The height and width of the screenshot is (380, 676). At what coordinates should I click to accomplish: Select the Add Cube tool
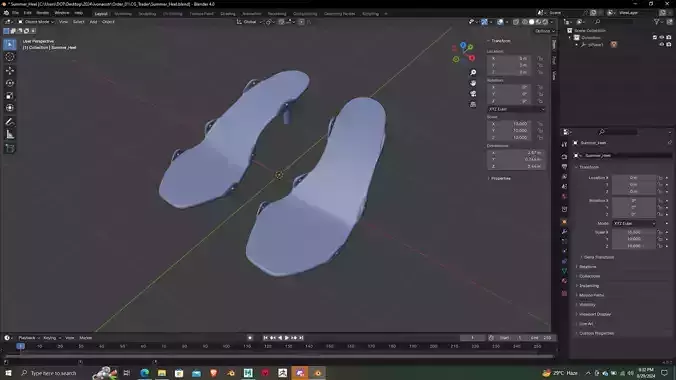pyautogui.click(x=10, y=148)
